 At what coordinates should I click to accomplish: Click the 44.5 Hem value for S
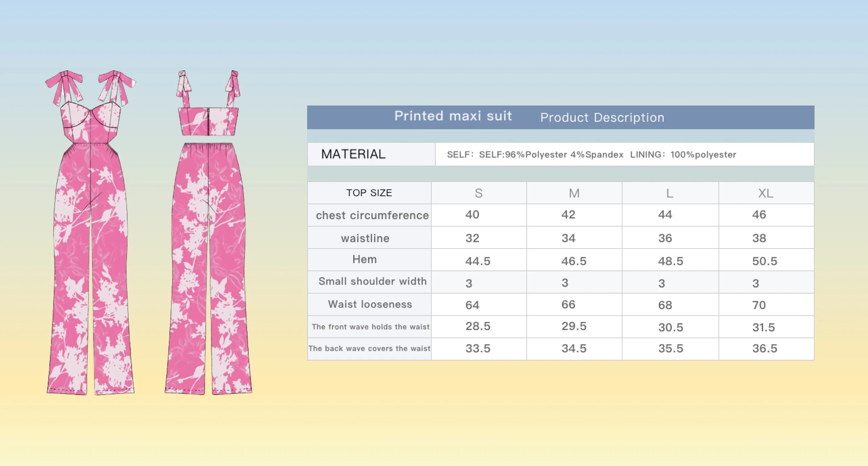click(x=478, y=261)
